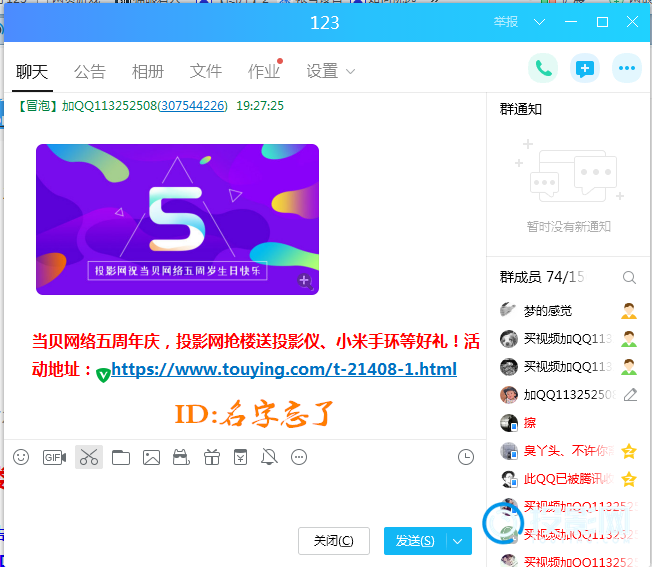Click the star badge beside 此QQ已被腾讯

(x=629, y=479)
